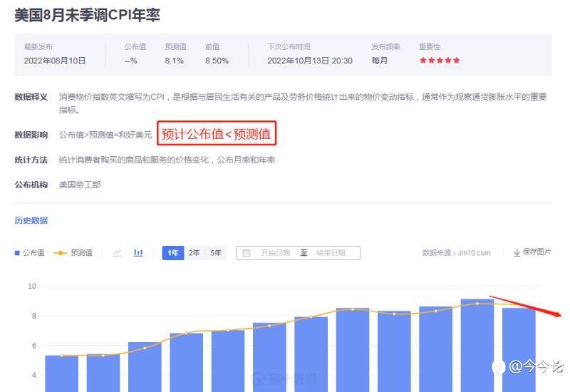This screenshot has height=392, width=570.
Task: Click the 结束日期 end date field
Action: coord(331,253)
